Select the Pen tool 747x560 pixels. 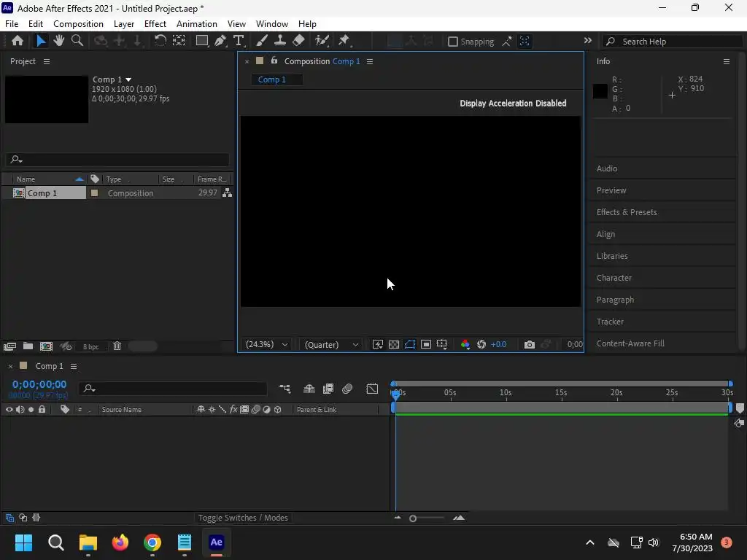[x=220, y=41]
